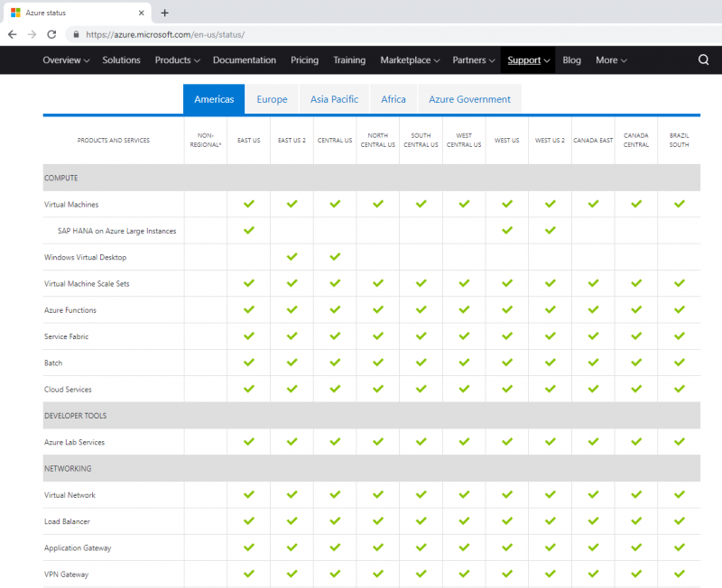722x588 pixels.
Task: Click VPN Gateway checkmark under Canada East
Action: point(593,574)
